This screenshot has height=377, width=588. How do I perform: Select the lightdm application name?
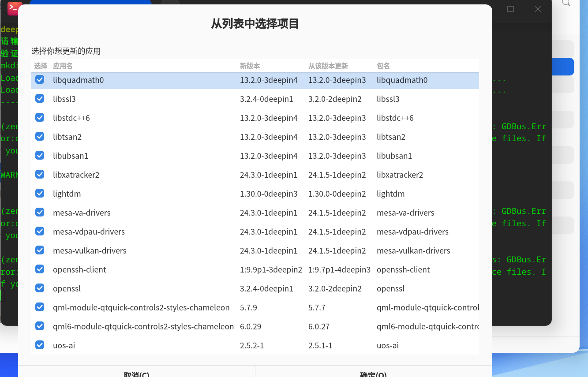click(67, 194)
